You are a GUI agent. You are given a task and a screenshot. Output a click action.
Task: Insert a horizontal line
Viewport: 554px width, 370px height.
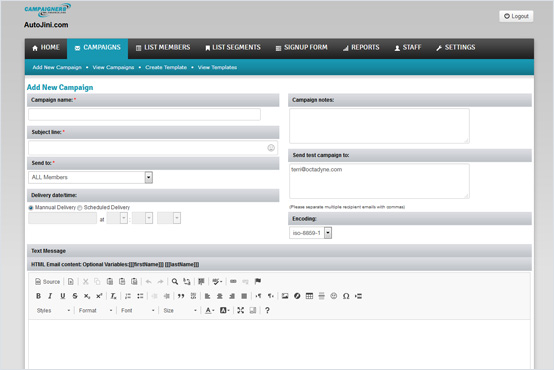[x=322, y=296]
